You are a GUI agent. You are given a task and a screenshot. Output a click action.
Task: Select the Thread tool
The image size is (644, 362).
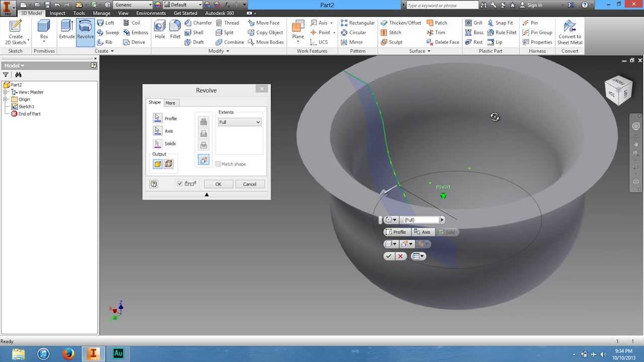point(227,23)
